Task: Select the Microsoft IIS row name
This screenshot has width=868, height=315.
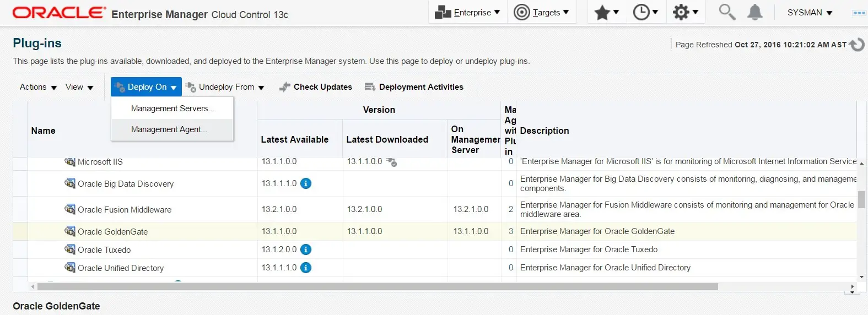Action: tap(100, 162)
